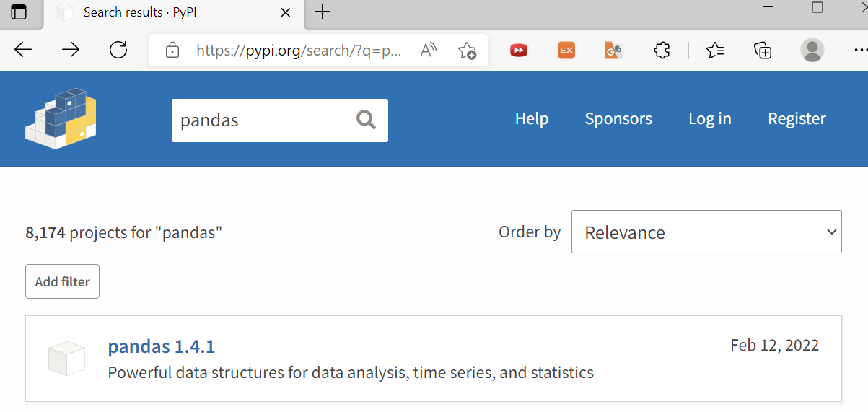Open the user profile avatar
The image size is (868, 412).
pos(812,50)
